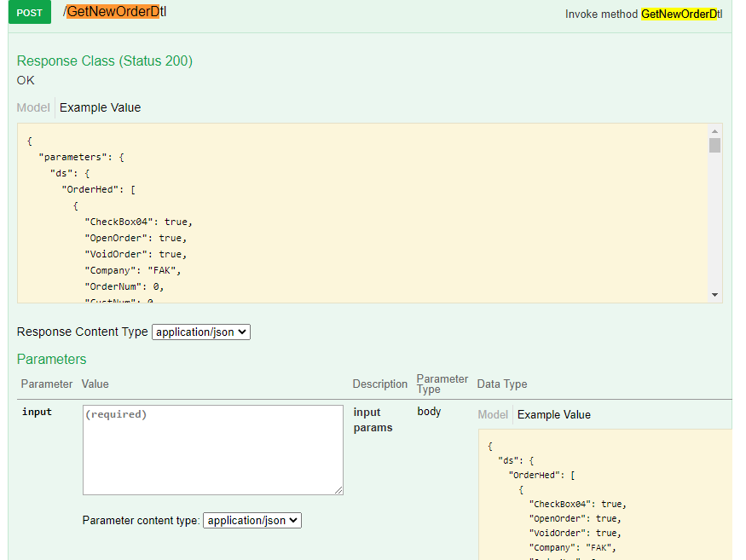Select Example Value tab in Data Type column

(553, 414)
